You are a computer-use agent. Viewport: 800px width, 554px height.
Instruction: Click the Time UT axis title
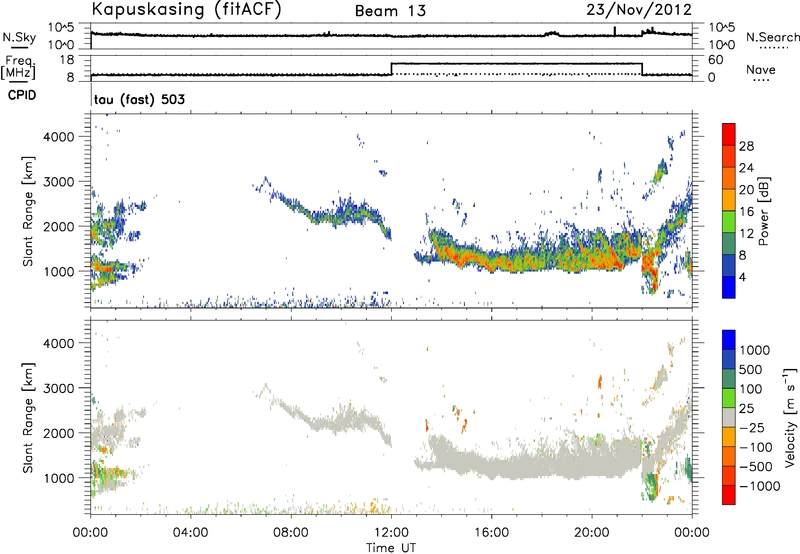(391, 548)
